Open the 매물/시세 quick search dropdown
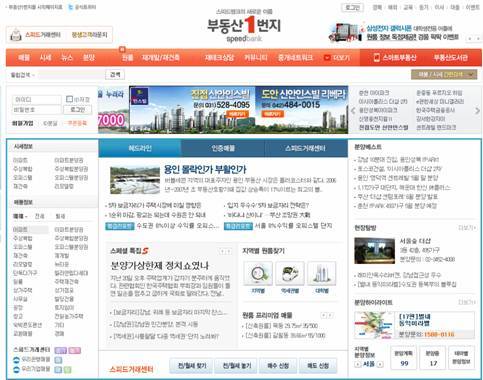483x380 pixels. tap(444, 75)
